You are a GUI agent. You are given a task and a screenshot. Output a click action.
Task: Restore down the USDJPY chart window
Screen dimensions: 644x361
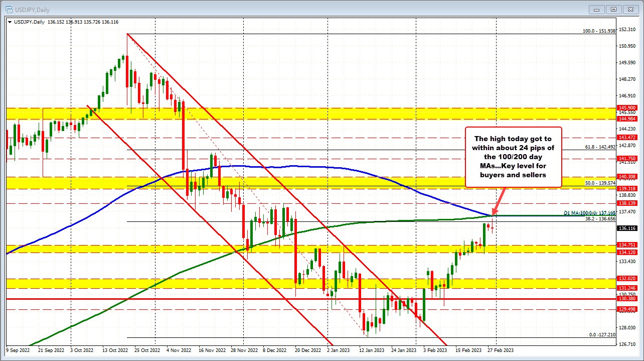(x=614, y=10)
